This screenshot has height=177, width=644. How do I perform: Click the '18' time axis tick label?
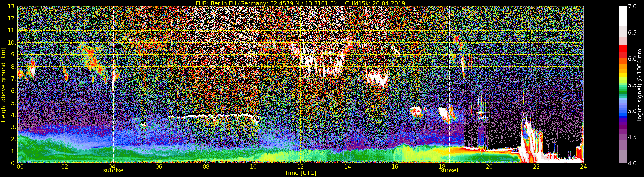point(442,167)
